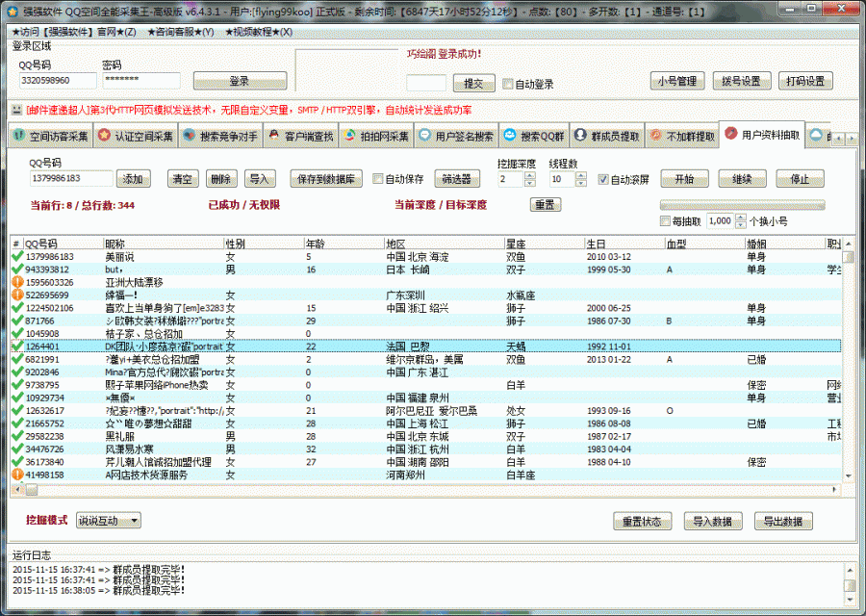Open the 拍拍网采集 tab

[376, 136]
